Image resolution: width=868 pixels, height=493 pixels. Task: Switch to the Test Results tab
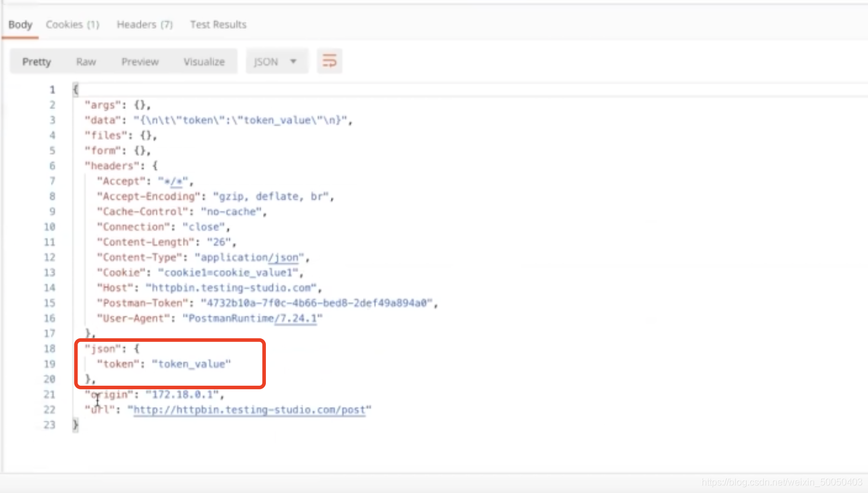pos(218,24)
